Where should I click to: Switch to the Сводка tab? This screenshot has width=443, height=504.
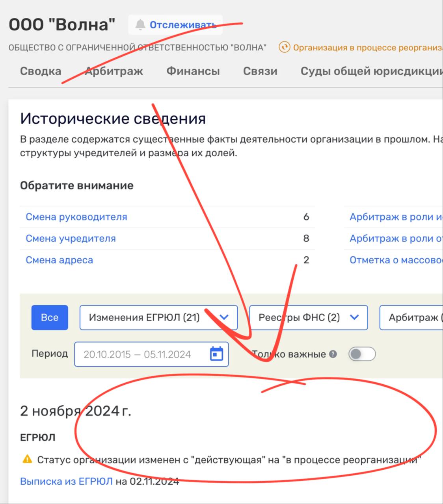click(x=41, y=71)
